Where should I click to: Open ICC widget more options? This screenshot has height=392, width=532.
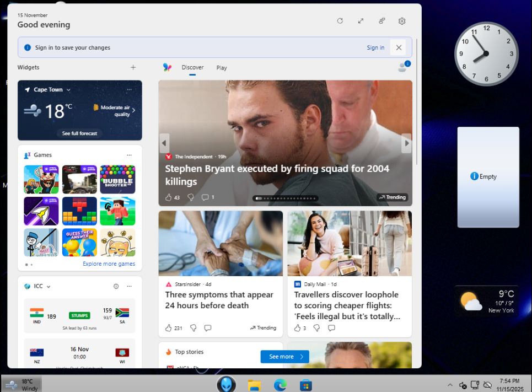coord(129,286)
